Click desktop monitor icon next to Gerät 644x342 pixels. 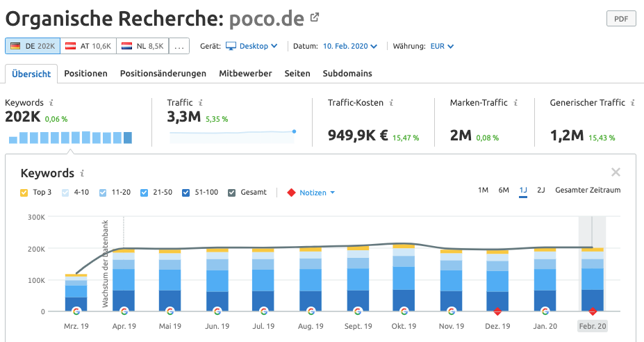[231, 46]
